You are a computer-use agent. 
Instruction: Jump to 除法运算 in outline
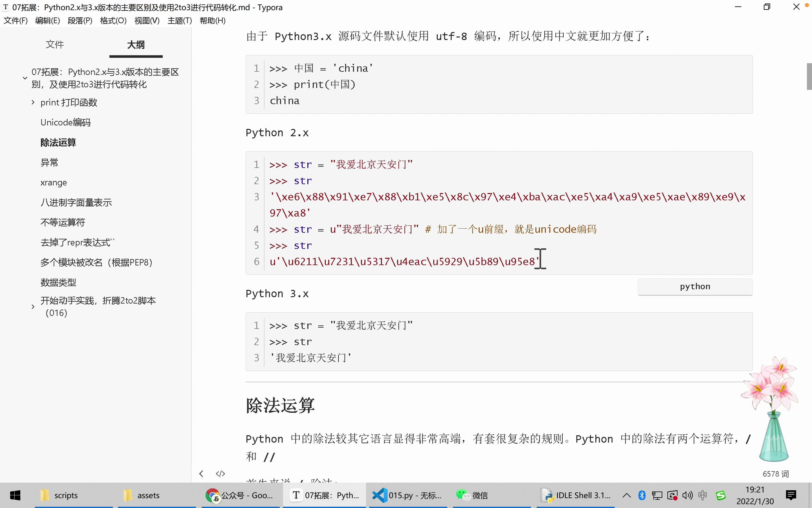click(x=58, y=143)
